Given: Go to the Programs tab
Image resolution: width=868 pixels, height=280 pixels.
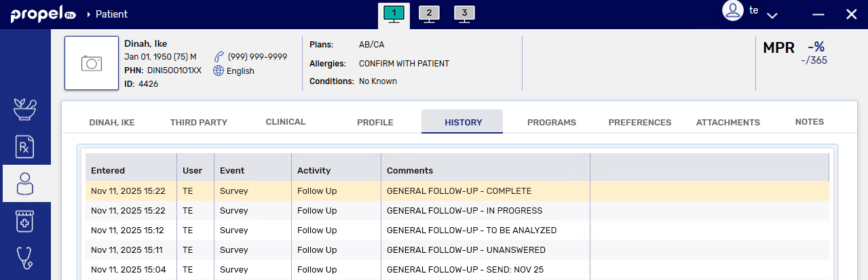Looking at the screenshot, I should pyautogui.click(x=552, y=123).
